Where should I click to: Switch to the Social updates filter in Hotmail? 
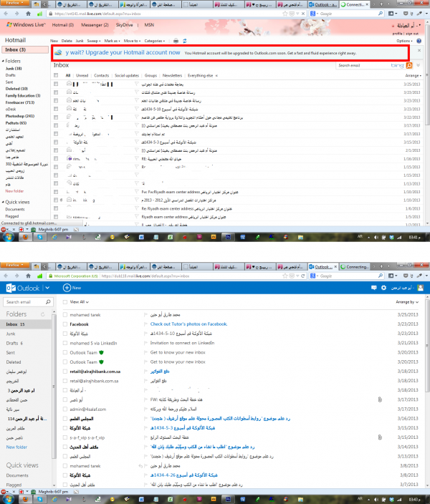pyautogui.click(x=127, y=76)
